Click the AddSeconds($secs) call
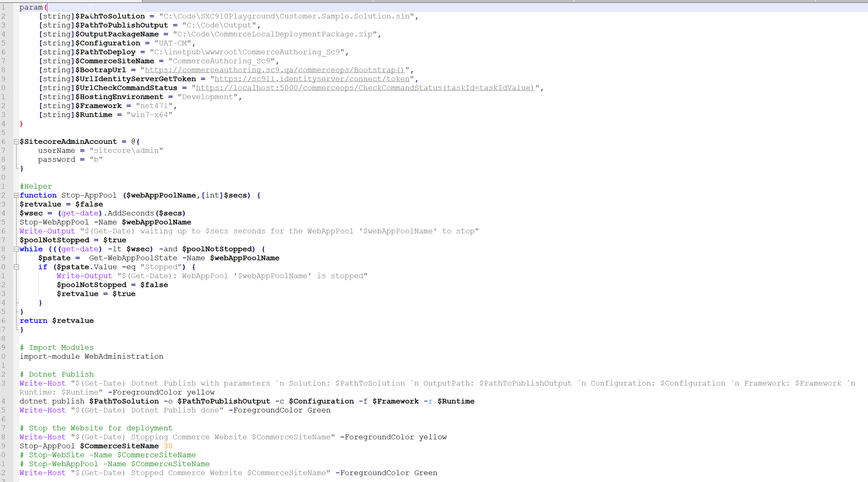The image size is (868, 482). tap(146, 213)
